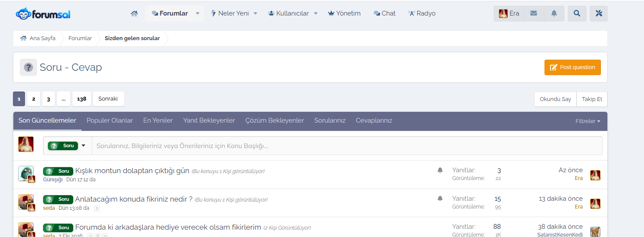Click the Post question button
This screenshot has width=644, height=237.
point(572,67)
